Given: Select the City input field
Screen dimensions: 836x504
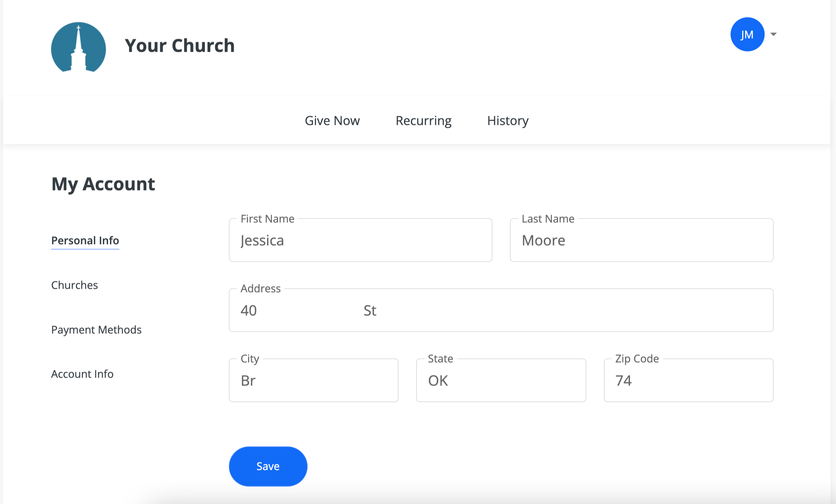Looking at the screenshot, I should click(x=313, y=381).
